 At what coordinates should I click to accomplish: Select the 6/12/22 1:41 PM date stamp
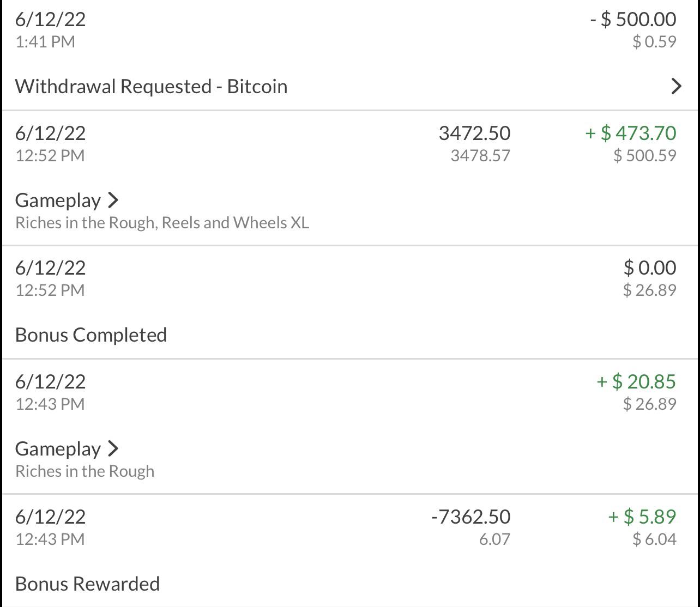(x=50, y=19)
